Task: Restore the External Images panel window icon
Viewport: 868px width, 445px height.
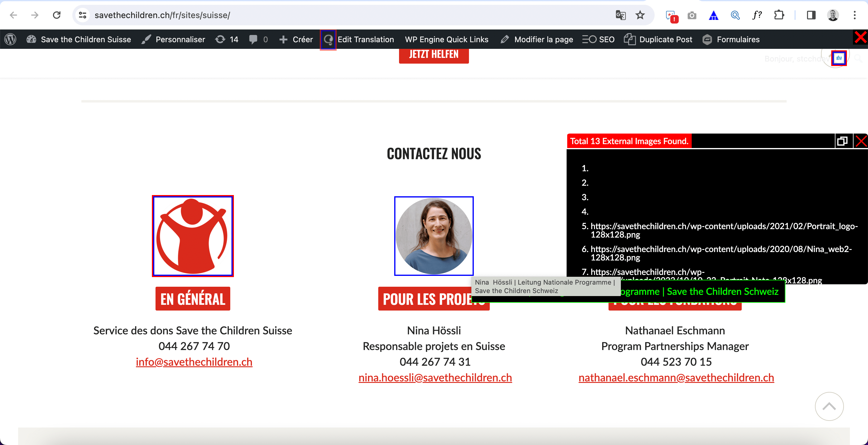Action: (x=842, y=141)
